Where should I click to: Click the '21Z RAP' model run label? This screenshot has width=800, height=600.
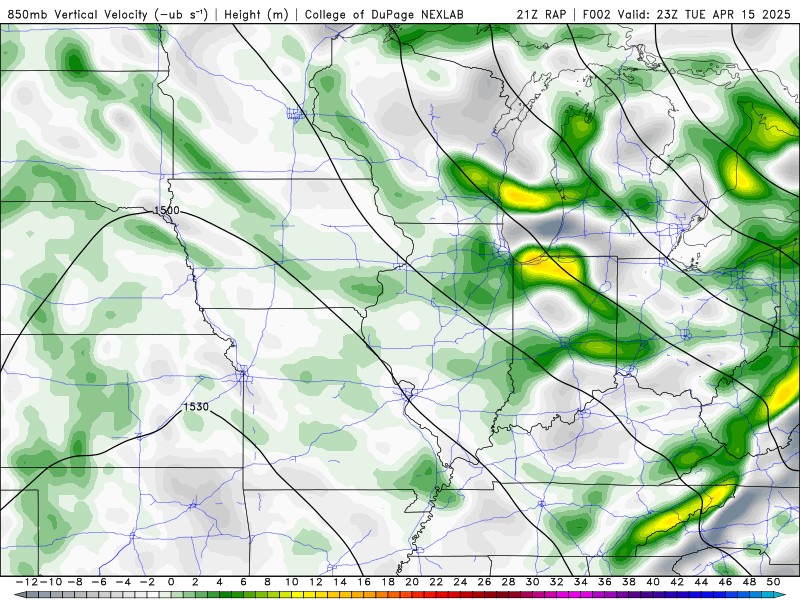point(541,14)
